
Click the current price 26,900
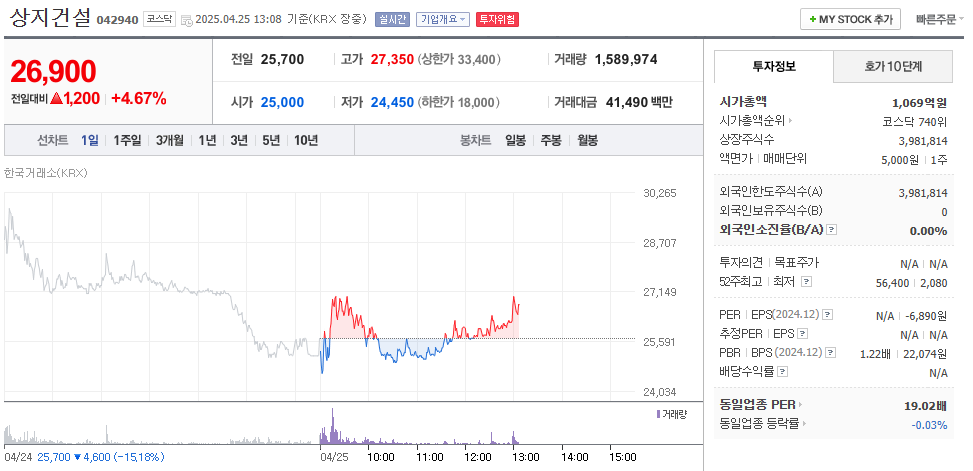(53, 72)
